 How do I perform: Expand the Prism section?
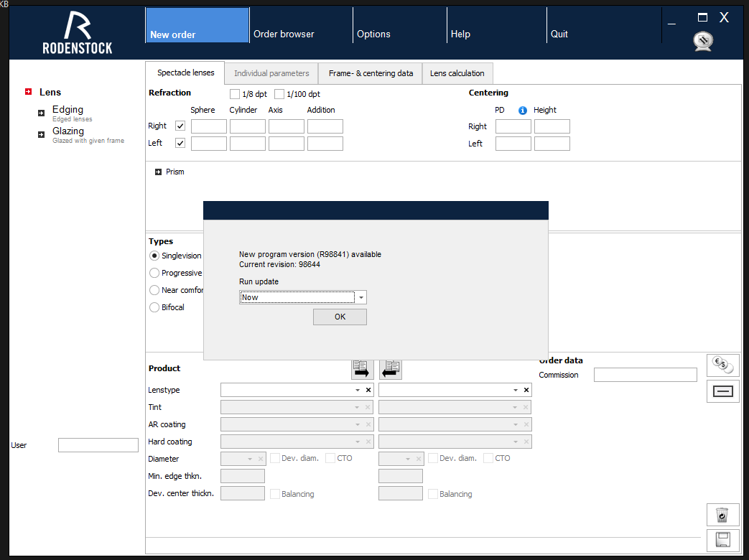(x=158, y=172)
